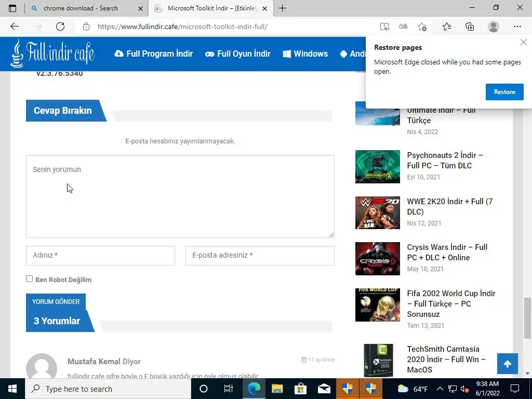Open the tab actions menu icon

click(x=12, y=8)
